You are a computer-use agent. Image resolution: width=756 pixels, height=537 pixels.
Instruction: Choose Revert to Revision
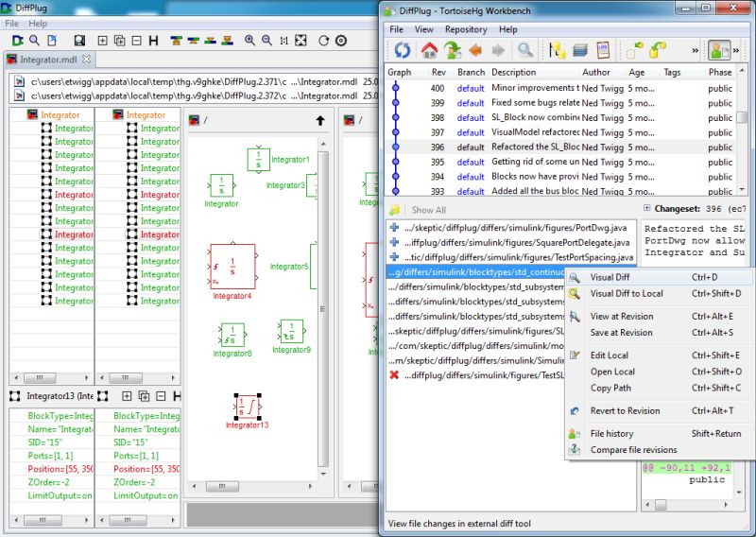(x=657, y=411)
